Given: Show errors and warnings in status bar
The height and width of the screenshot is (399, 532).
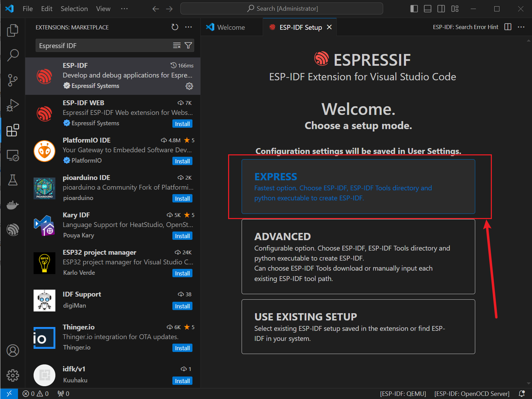Looking at the screenshot, I should click(35, 393).
